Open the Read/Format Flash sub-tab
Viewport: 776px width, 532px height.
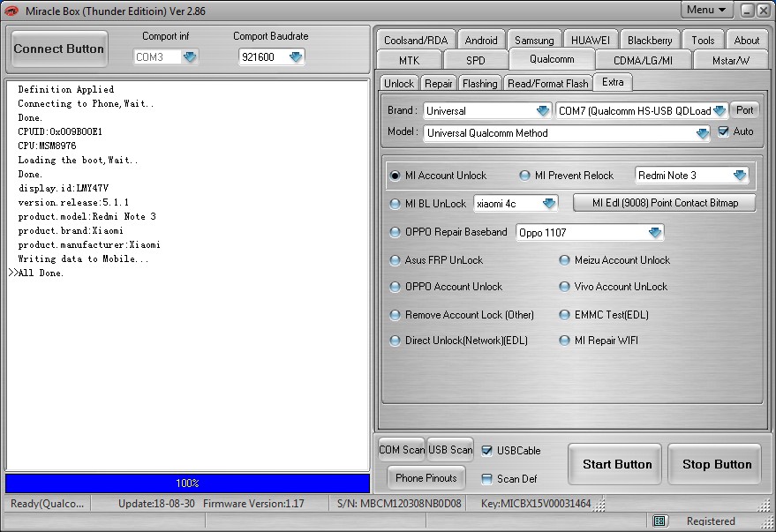pyautogui.click(x=548, y=84)
